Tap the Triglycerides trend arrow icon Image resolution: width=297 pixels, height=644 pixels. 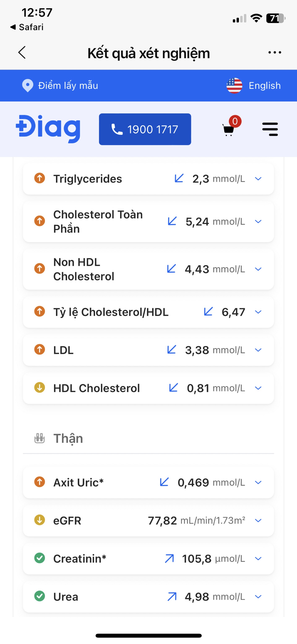click(x=179, y=178)
